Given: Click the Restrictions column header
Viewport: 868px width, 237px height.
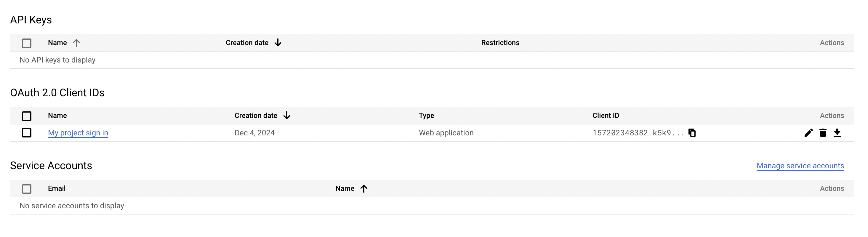Looking at the screenshot, I should [500, 43].
